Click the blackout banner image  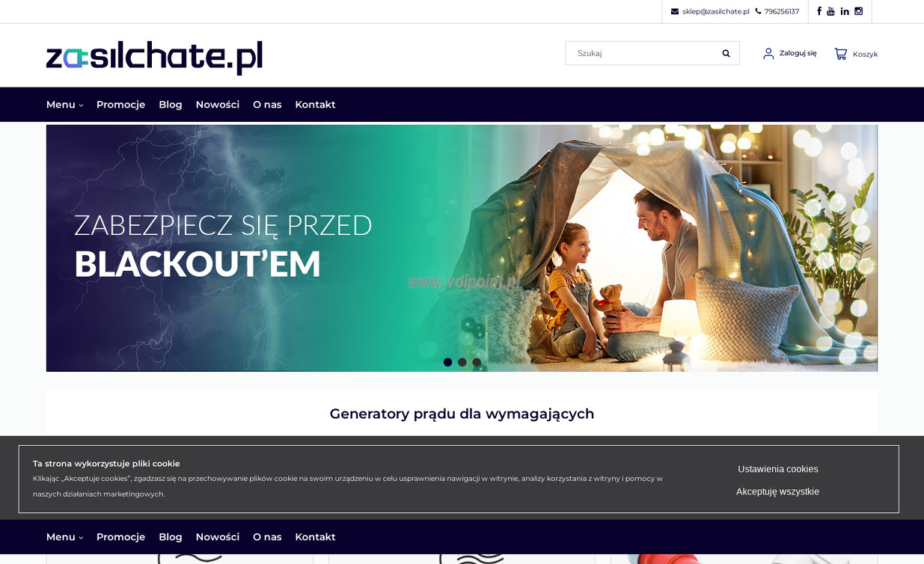tap(462, 248)
